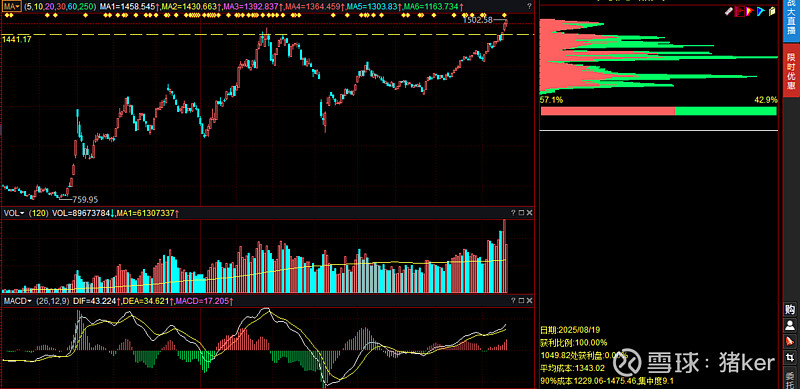Click the MA parameters (5,10,20,30,60,250)
Image resolution: width=800 pixels, height=389 pixels.
click(x=60, y=7)
